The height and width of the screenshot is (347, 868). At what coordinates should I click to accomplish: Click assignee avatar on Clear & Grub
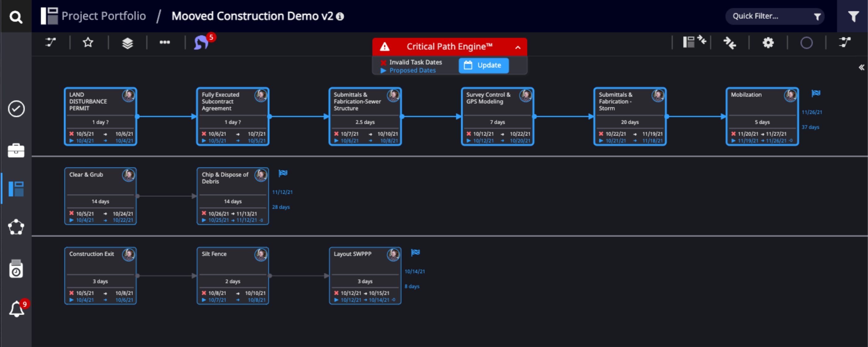tap(128, 175)
